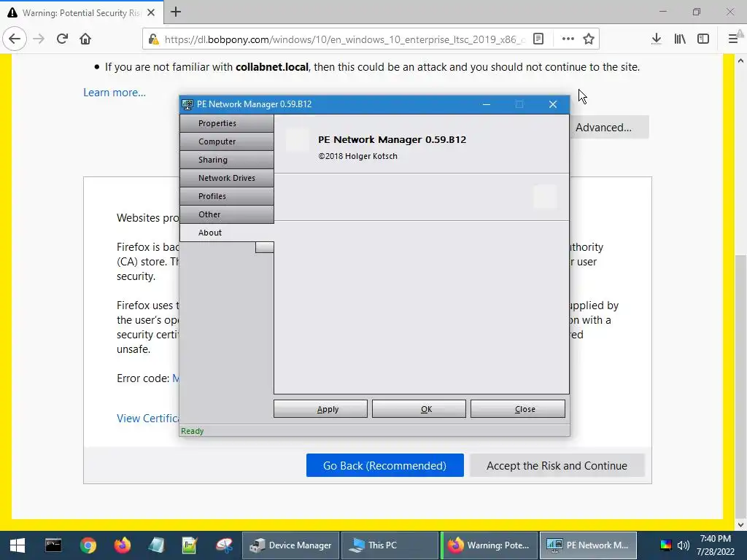The height and width of the screenshot is (560, 747).
Task: Click Go Back (Recommended) in Firefox
Action: pos(385,465)
